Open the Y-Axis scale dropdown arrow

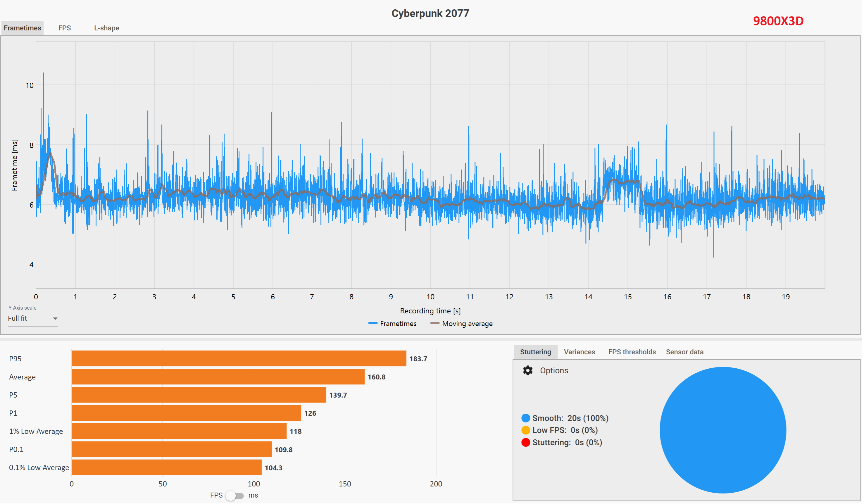tap(55, 319)
